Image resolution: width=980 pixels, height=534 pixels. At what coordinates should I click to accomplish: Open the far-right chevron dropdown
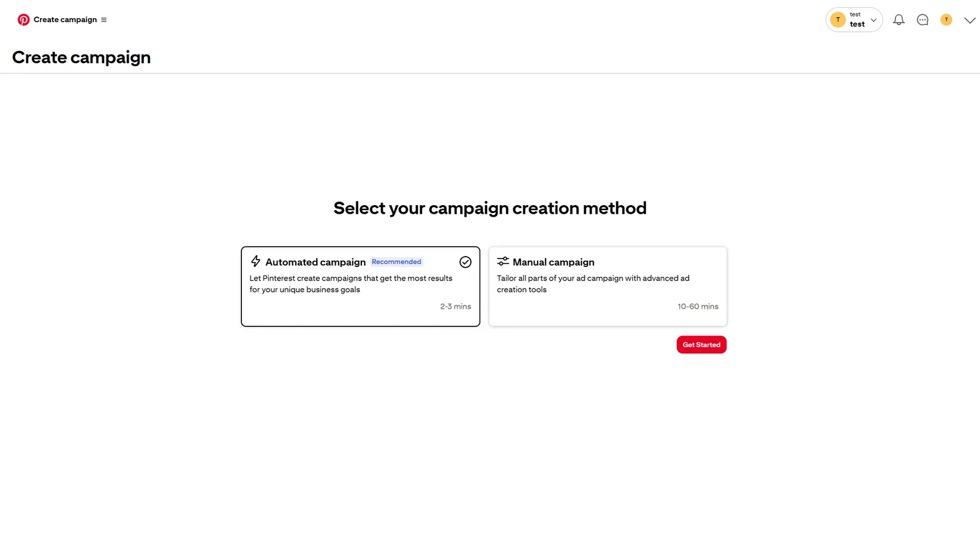(970, 20)
